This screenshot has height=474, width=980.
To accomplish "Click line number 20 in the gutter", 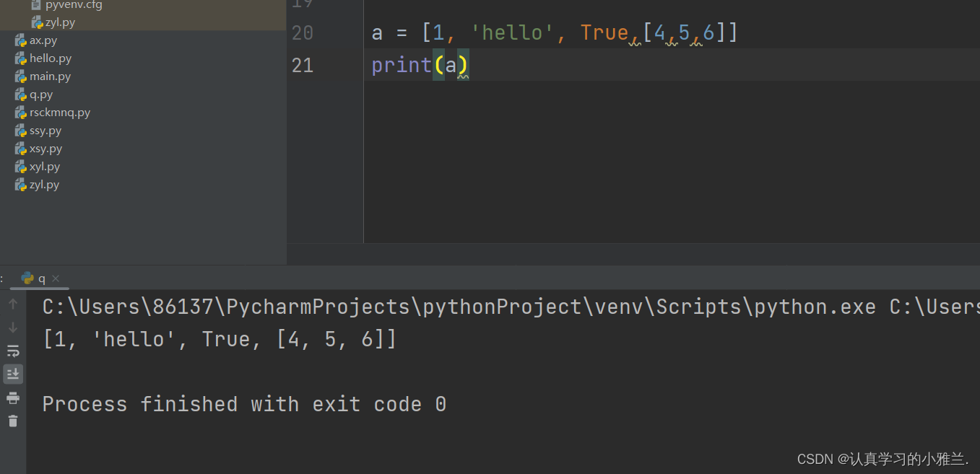I will (x=303, y=32).
